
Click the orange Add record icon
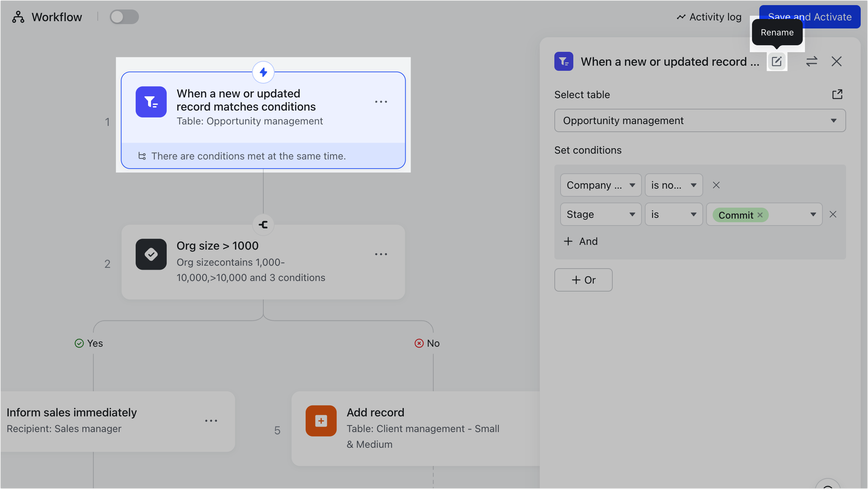point(321,421)
